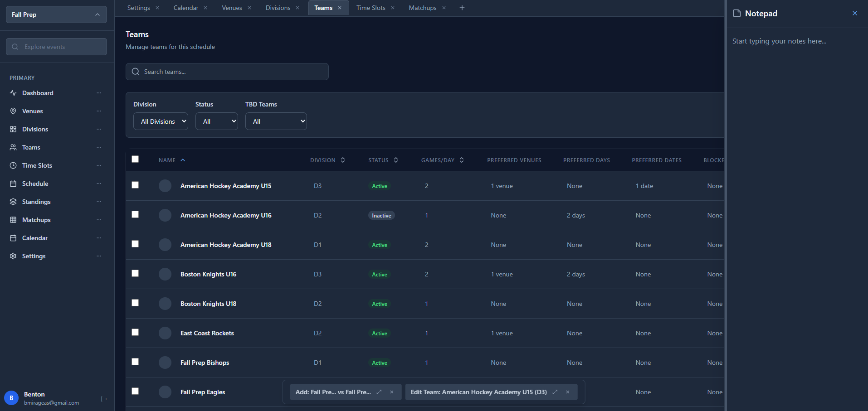The image size is (868, 411).
Task: Open the Dashboard from the sidebar
Action: click(x=14, y=93)
